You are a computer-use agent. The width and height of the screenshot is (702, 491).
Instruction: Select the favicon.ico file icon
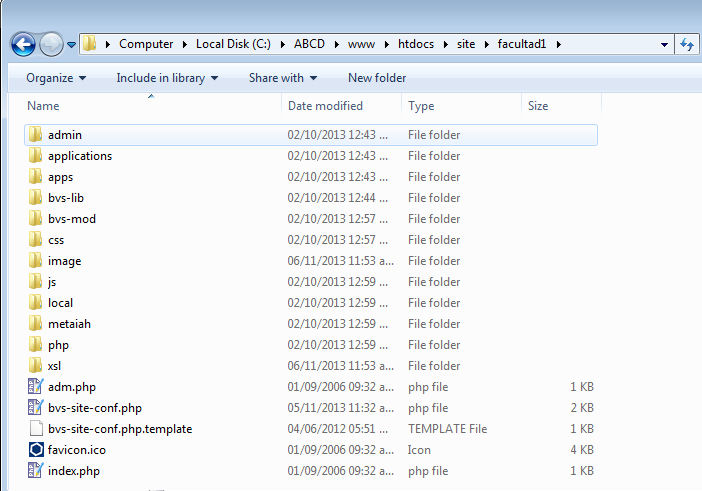(x=36, y=450)
